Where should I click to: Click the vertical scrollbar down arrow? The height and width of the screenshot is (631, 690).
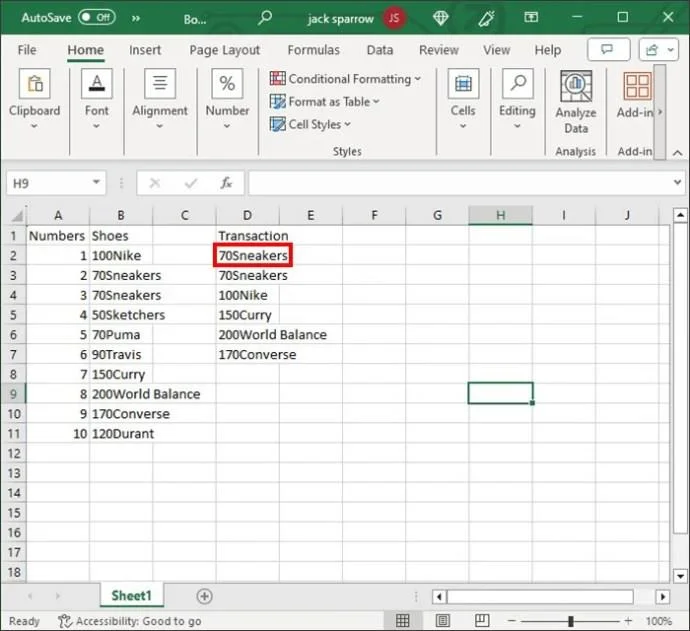click(680, 576)
